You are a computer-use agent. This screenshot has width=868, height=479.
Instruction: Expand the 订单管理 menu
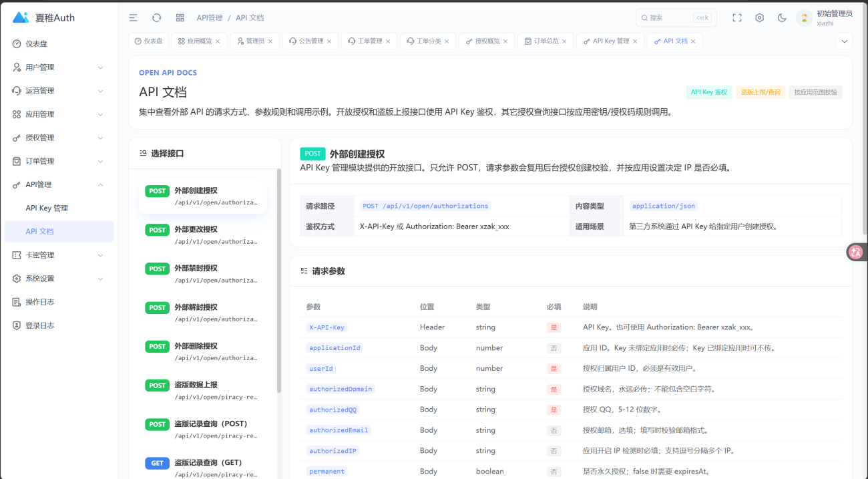coord(59,161)
